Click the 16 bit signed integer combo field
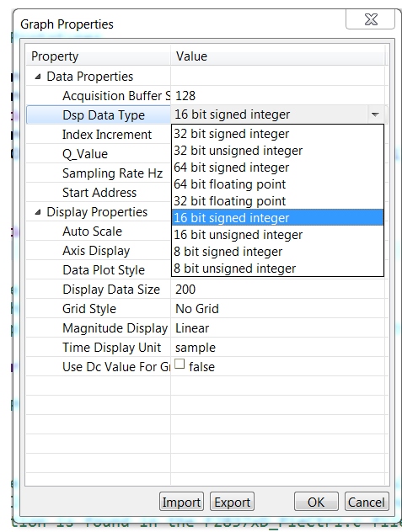The height and width of the screenshot is (532, 402). (x=270, y=114)
